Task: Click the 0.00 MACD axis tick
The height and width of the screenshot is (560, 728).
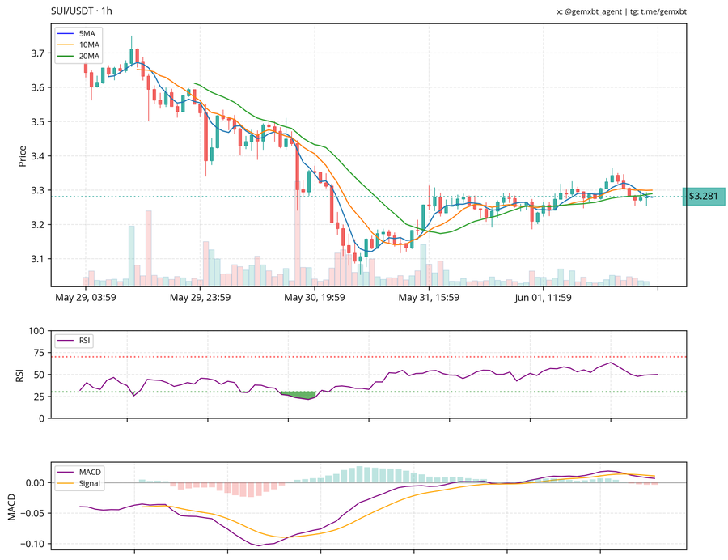Action: (36, 483)
